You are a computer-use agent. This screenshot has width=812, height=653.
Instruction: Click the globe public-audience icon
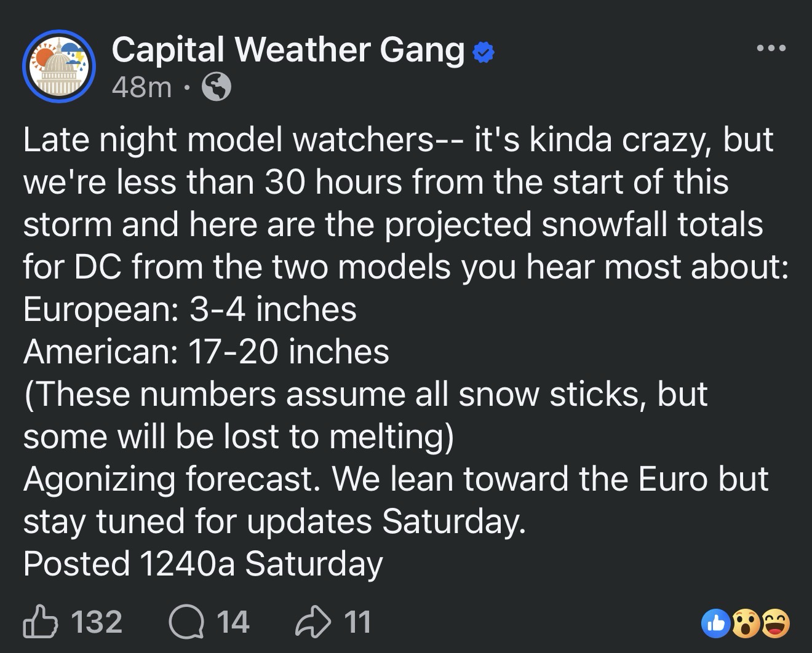[217, 88]
